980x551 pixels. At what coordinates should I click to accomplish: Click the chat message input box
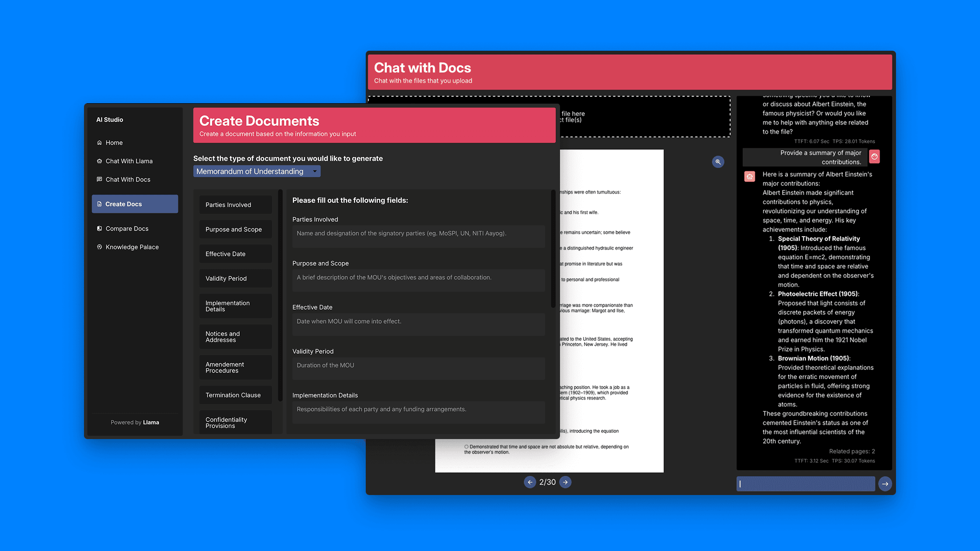805,484
